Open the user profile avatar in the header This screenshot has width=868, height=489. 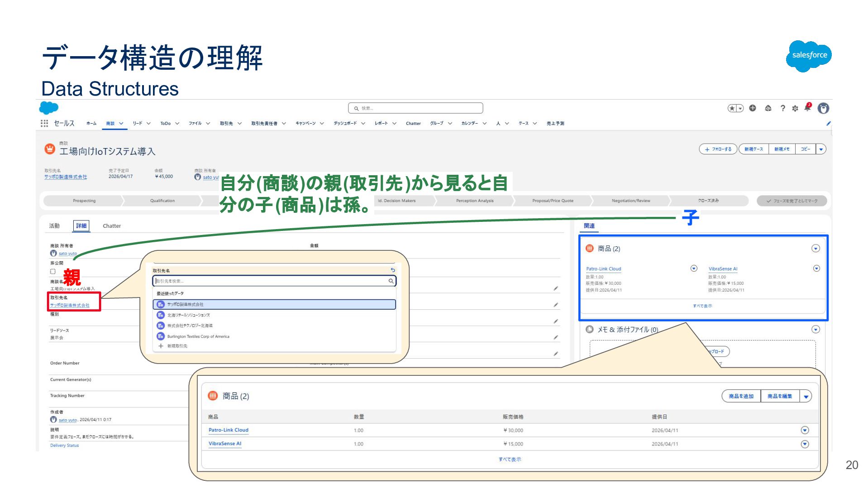[x=824, y=108]
